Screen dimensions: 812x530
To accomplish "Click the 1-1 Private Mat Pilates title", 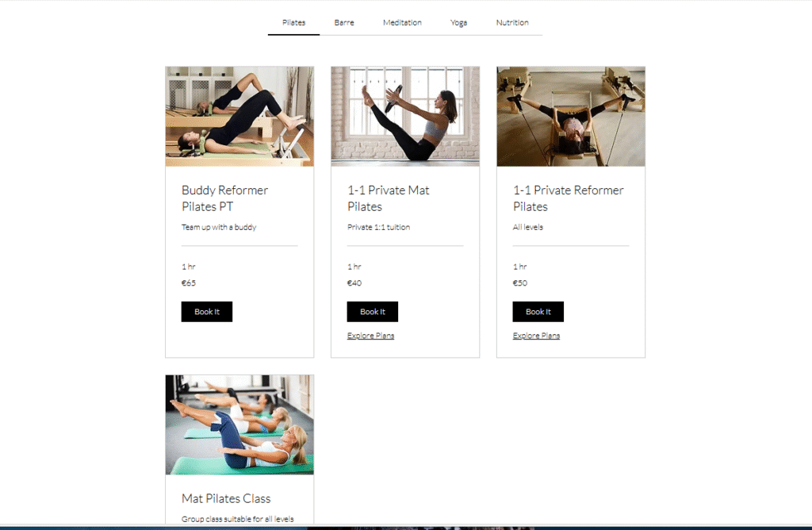I will click(x=389, y=198).
